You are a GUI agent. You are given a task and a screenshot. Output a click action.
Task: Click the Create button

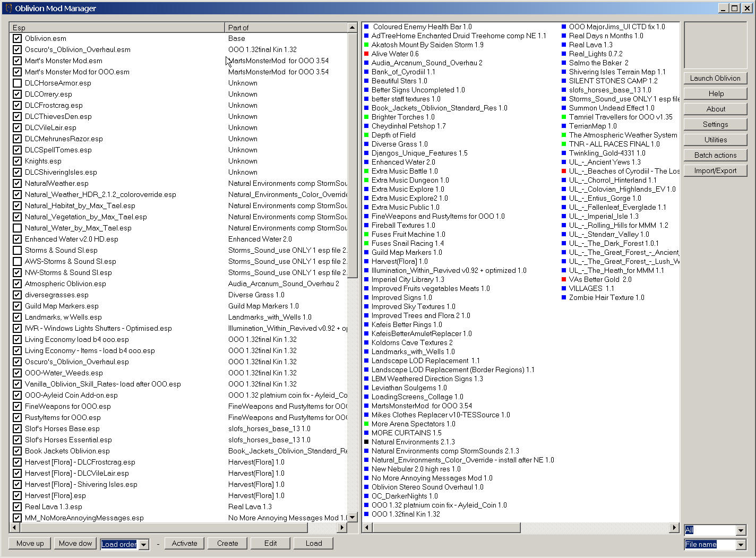click(227, 543)
